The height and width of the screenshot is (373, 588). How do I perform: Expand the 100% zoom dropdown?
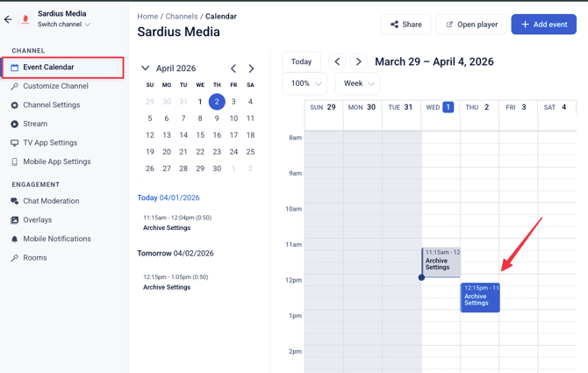[305, 83]
